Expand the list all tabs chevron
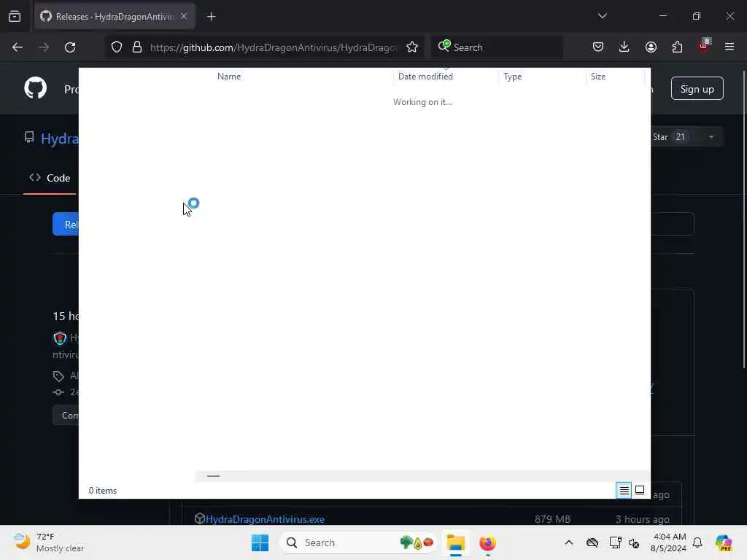Image resolution: width=747 pixels, height=560 pixels. tap(602, 16)
